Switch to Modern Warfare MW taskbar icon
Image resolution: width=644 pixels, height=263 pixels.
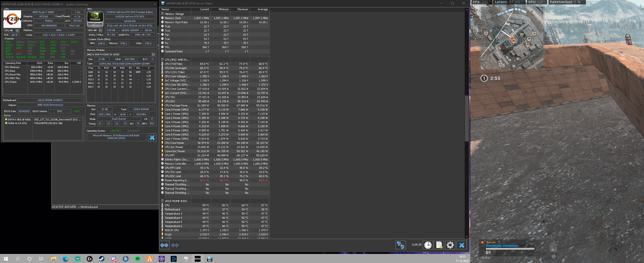(197, 259)
